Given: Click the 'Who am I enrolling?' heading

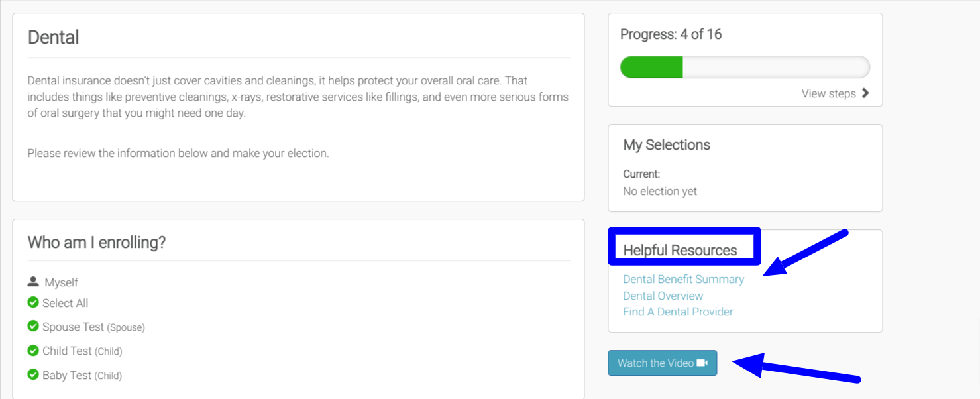Looking at the screenshot, I should coord(97,243).
